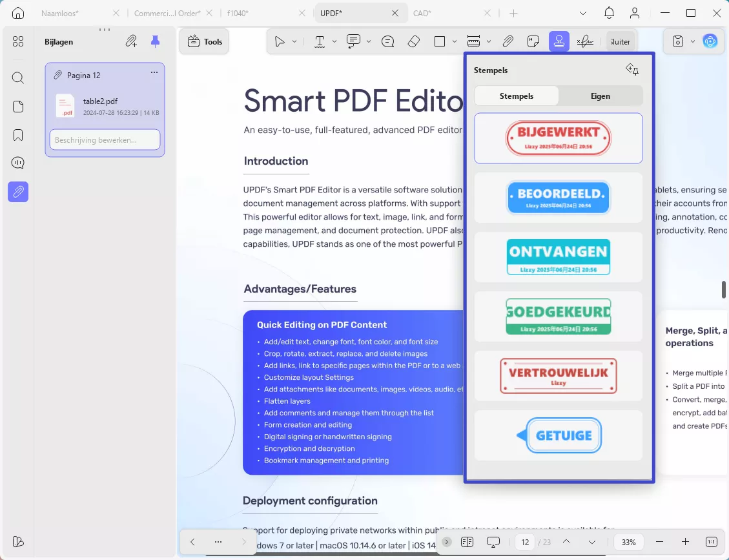
Task: Go to the previous page up chevron
Action: click(566, 542)
